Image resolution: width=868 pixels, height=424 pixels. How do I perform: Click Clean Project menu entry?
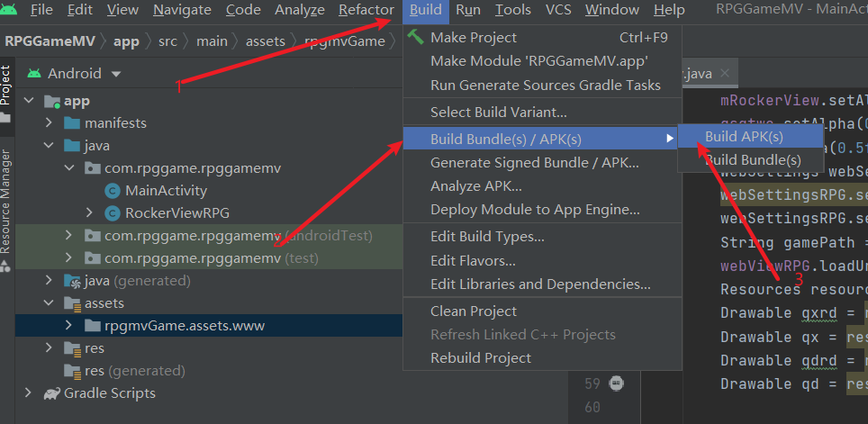coord(474,311)
